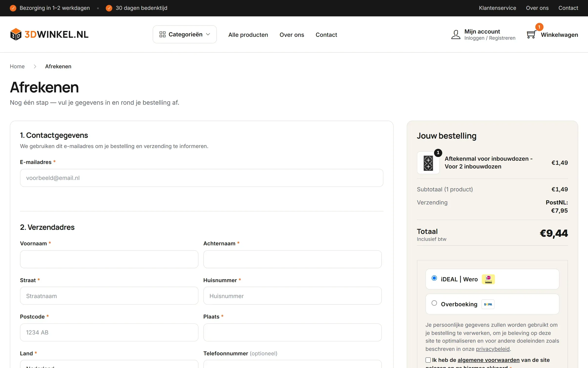Open the algemene voorwaarden link
The height and width of the screenshot is (368, 588).
point(489,360)
